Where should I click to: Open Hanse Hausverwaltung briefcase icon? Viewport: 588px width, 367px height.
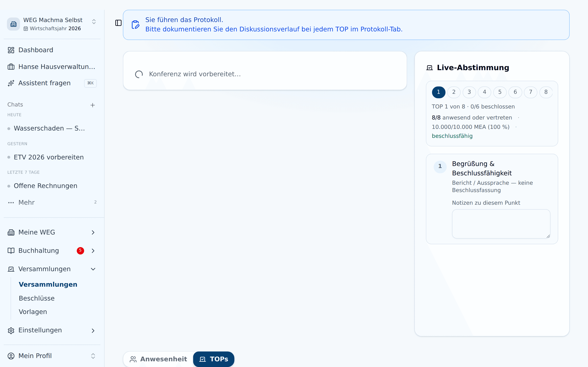11,66
